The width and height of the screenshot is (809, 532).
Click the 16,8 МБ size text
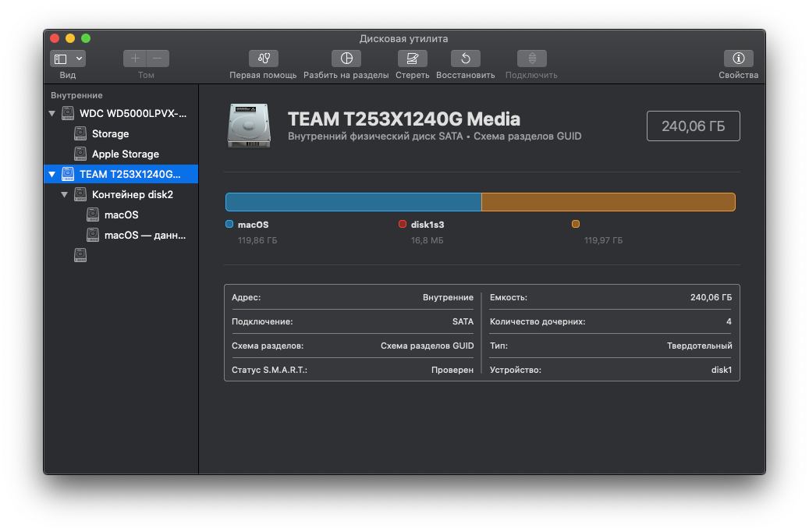428,240
